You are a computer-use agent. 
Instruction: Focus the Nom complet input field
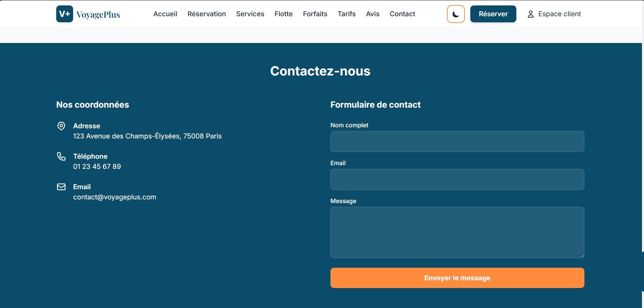coord(457,141)
